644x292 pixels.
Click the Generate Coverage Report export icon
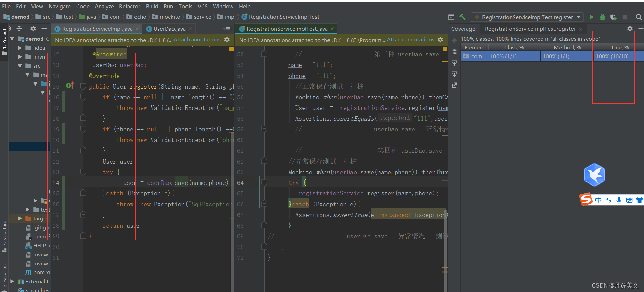(x=454, y=85)
